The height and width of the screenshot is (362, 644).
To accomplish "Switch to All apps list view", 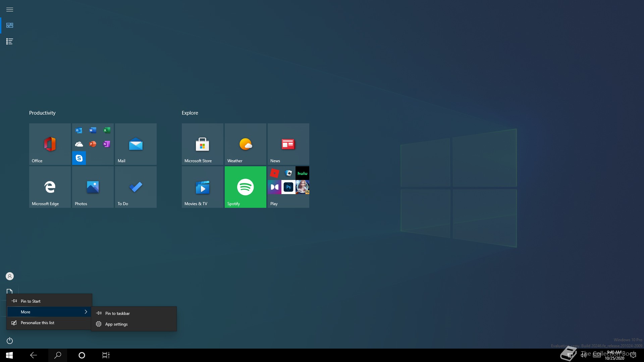I will [10, 42].
